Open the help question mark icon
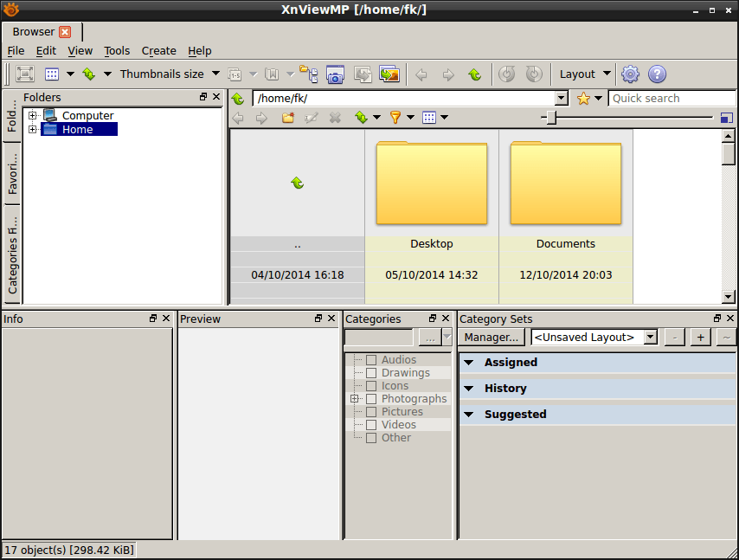 (657, 74)
